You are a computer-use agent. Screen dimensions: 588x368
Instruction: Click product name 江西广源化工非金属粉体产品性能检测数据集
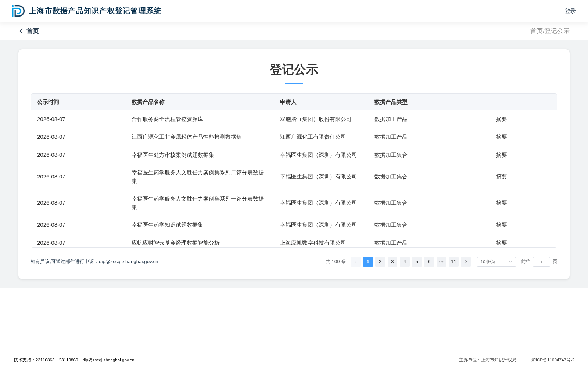point(187,137)
